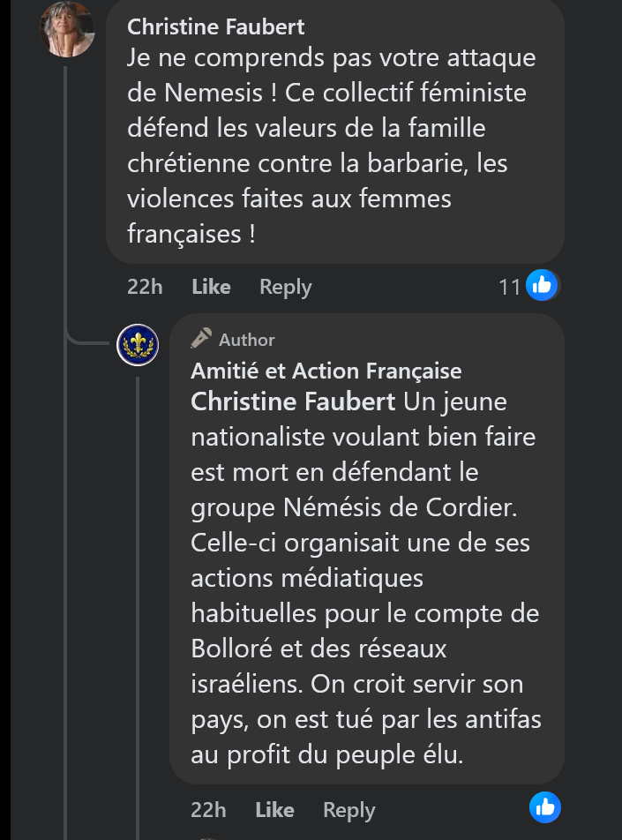
Task: Open the 22h timestamp under the author's reply
Action: coord(208,810)
